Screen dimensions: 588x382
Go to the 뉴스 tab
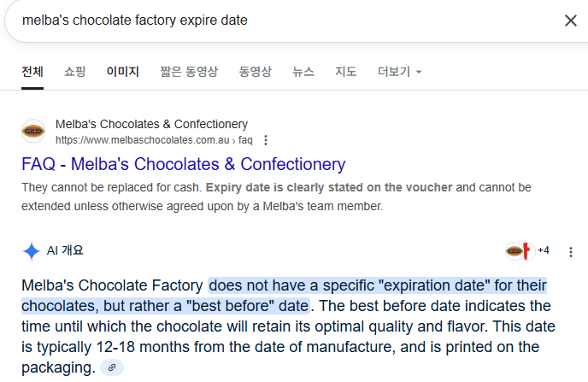[x=303, y=72]
